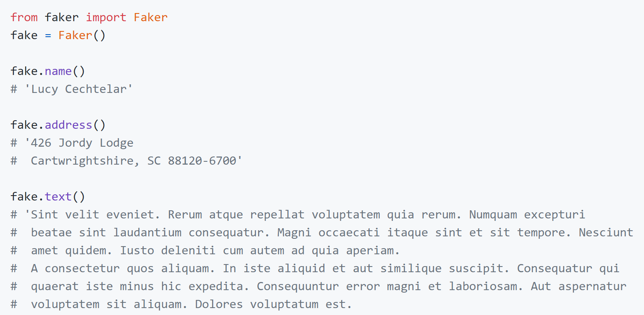The width and height of the screenshot is (644, 315).
Task: Click the word 'laudantium' in the comment
Action: 147,233
